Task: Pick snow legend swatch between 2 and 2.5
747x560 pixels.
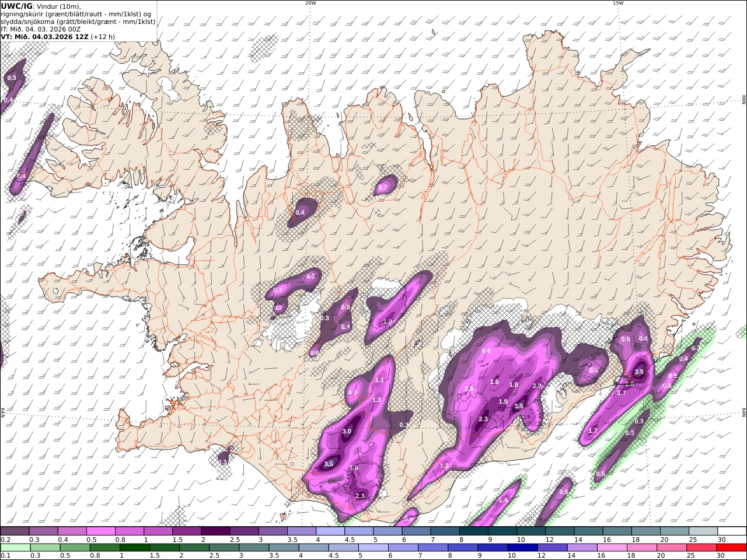Action: point(215,531)
